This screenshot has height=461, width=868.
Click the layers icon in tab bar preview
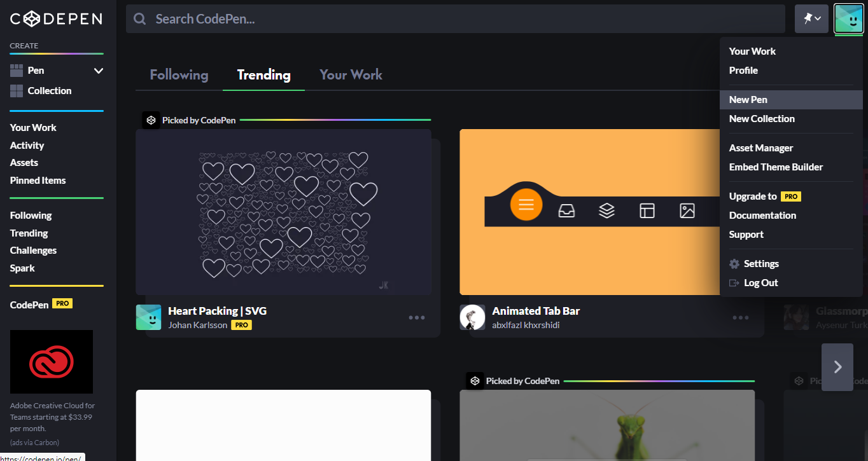[606, 210]
